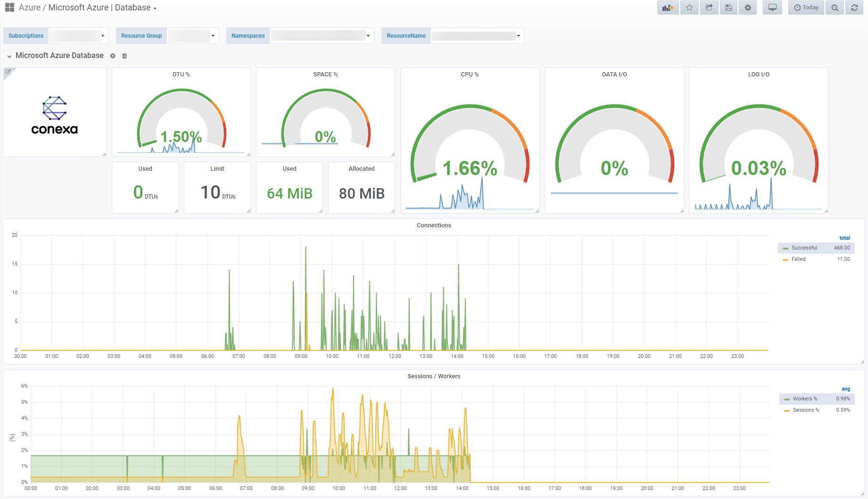Open the Resource Group variable dropdown
The width and height of the screenshot is (868, 499).
pos(193,36)
